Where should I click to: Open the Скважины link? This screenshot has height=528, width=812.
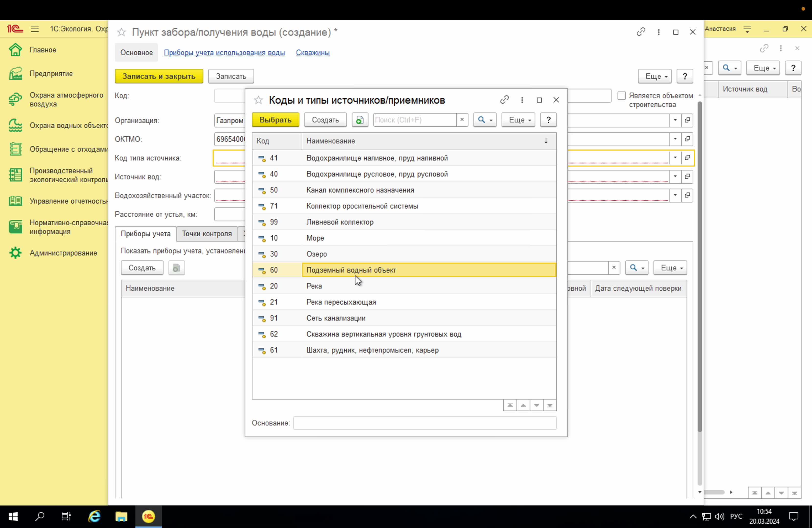click(313, 53)
